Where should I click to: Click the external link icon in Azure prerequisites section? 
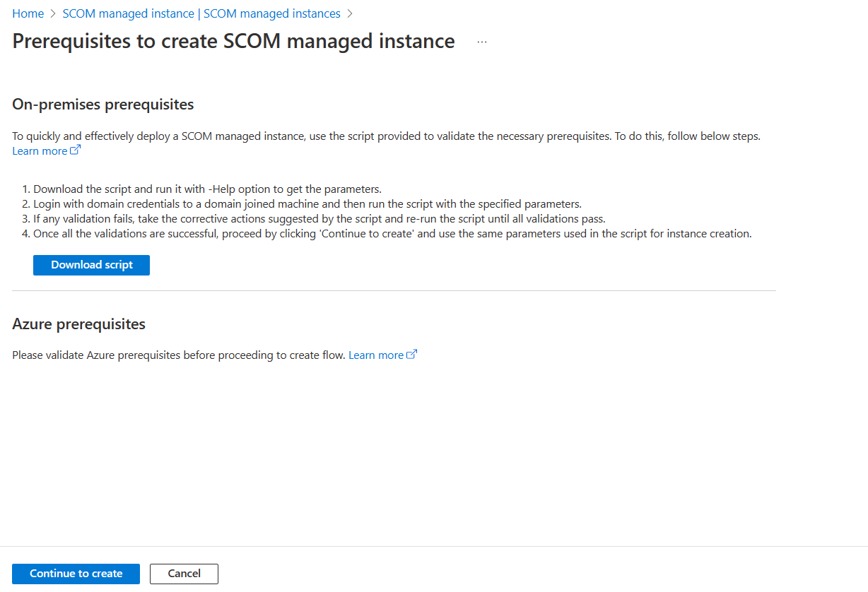[412, 353]
